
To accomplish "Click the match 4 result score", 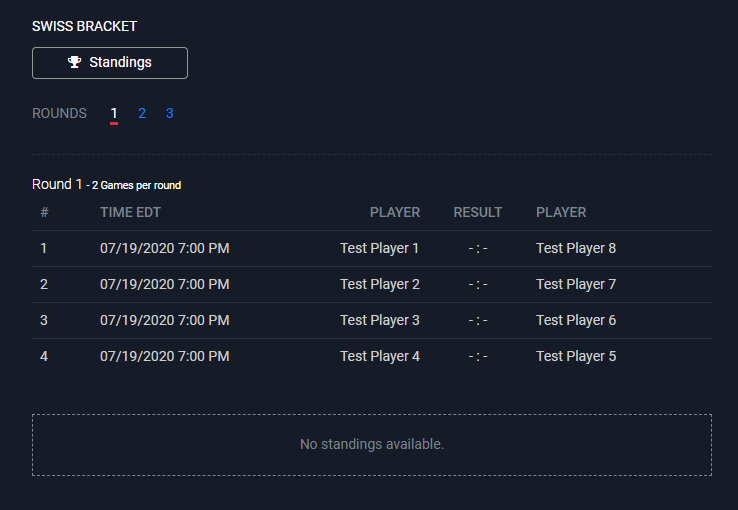I will [x=478, y=356].
